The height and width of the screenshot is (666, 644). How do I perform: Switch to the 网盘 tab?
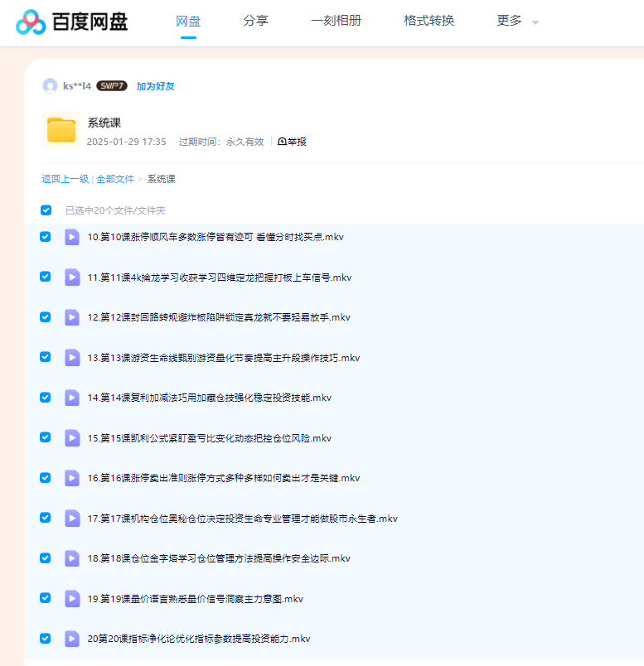coord(188,21)
